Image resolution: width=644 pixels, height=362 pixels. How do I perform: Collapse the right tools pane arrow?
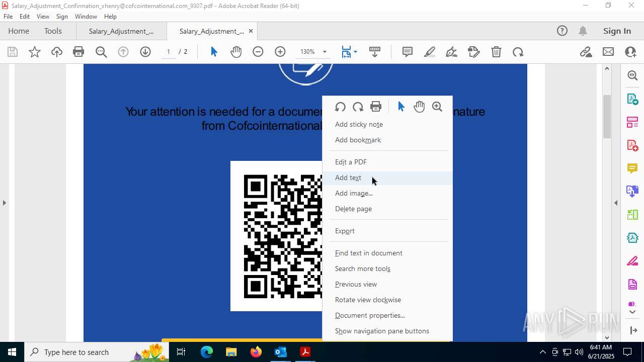tap(616, 203)
